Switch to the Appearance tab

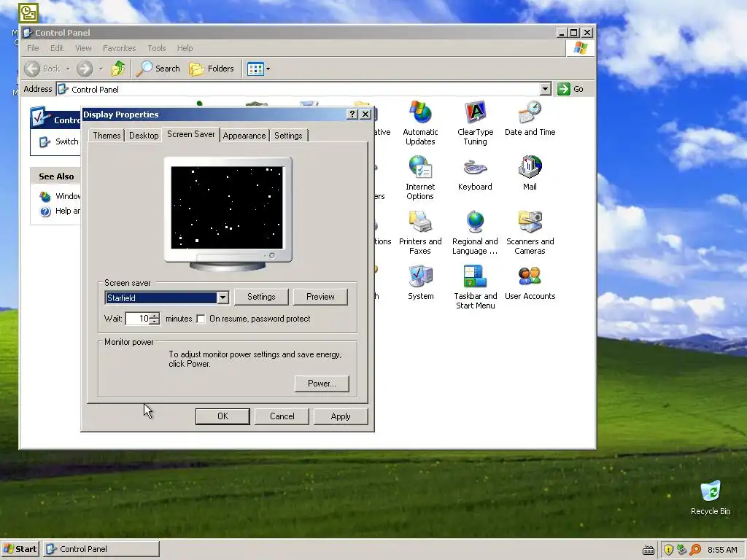tap(244, 135)
